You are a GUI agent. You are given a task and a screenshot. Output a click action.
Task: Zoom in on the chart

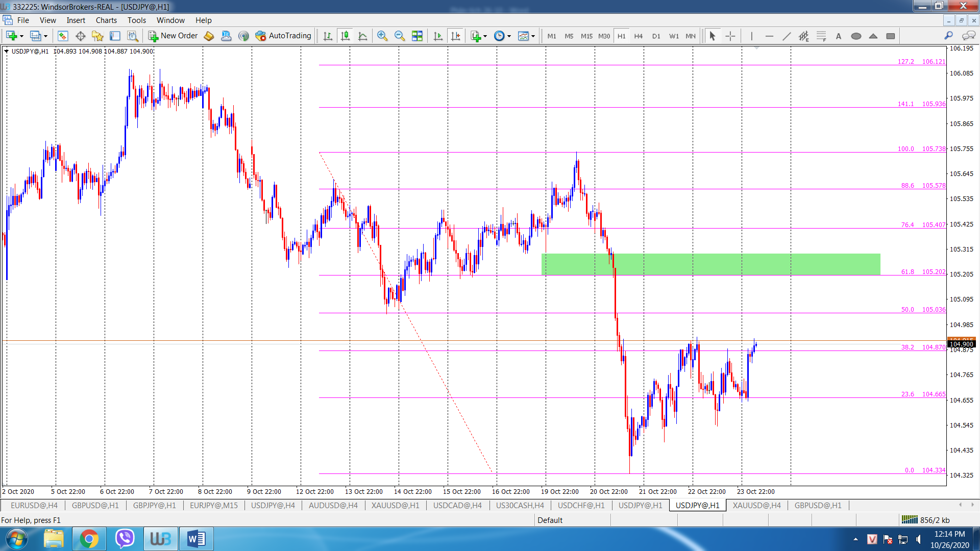coord(382,36)
